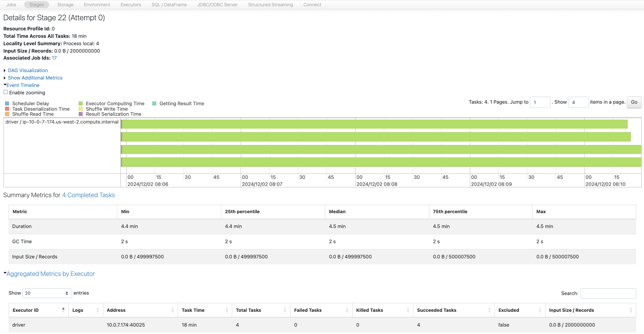The width and height of the screenshot is (644, 334).
Task: Select the fourth task bar in timeline
Action: pyautogui.click(x=381, y=162)
